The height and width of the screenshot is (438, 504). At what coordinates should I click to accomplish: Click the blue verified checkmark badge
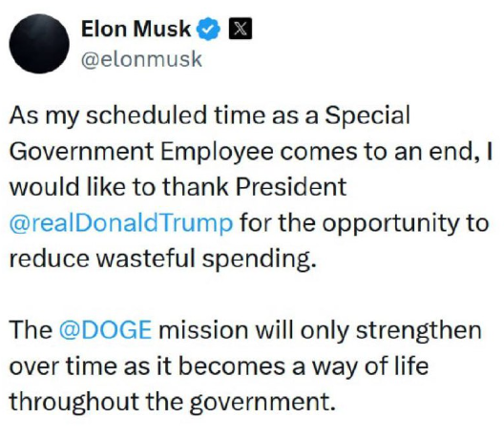[208, 29]
